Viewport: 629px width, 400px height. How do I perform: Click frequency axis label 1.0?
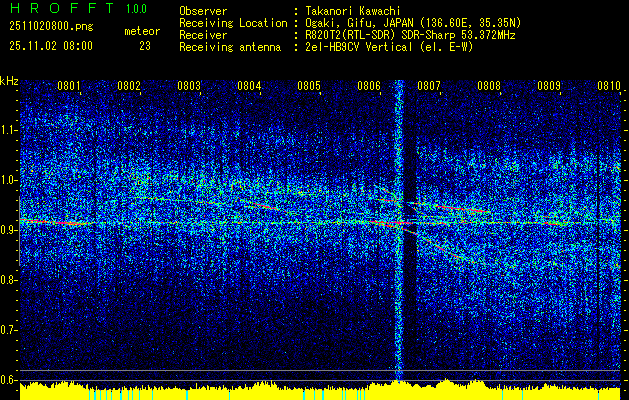[8, 180]
